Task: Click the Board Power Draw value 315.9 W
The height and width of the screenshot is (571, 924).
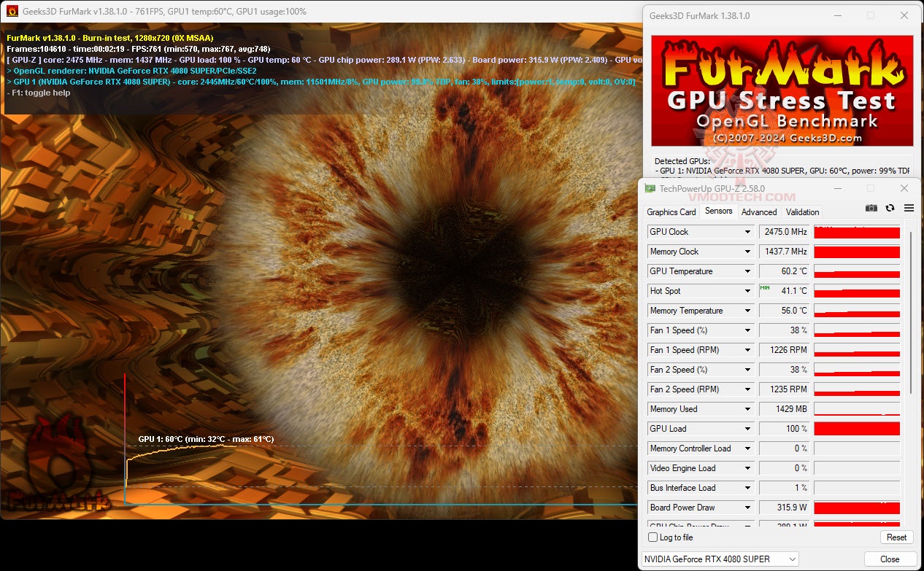Action: pyautogui.click(x=783, y=508)
